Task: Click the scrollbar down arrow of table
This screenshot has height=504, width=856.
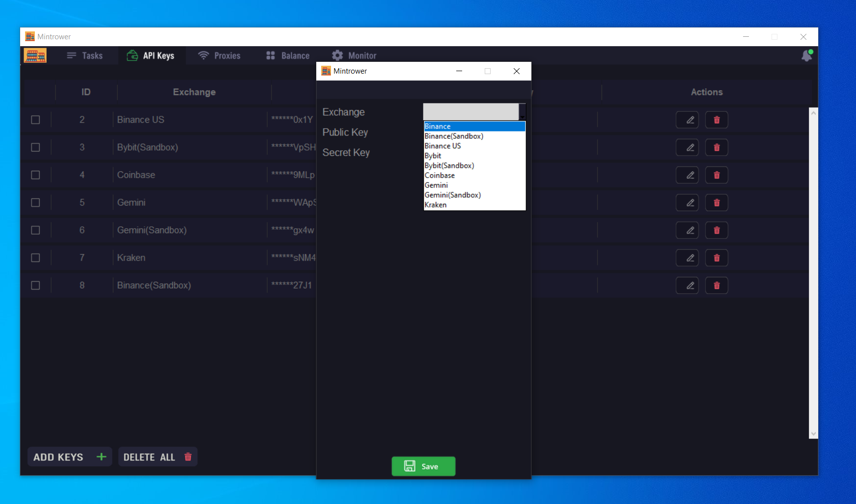Action: [813, 434]
